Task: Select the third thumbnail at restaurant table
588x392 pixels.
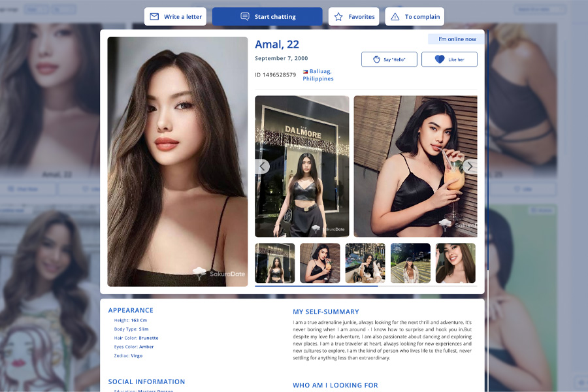Action: (x=365, y=263)
